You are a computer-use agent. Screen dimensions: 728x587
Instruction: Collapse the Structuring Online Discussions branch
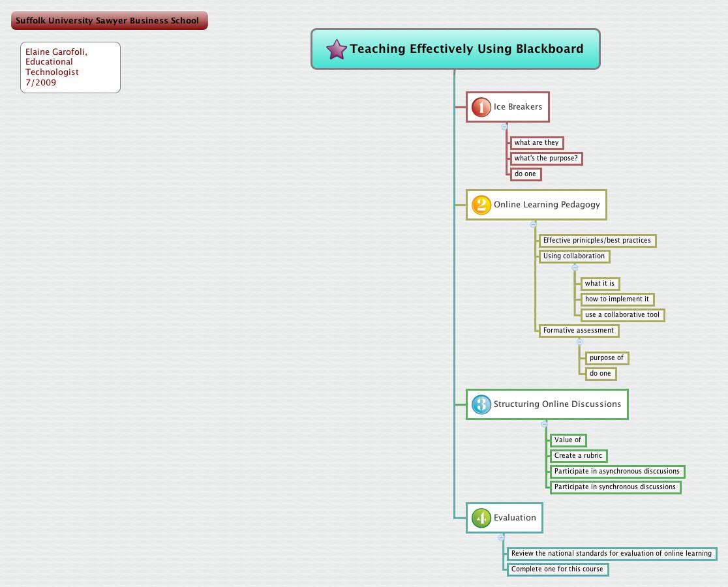pyautogui.click(x=544, y=423)
